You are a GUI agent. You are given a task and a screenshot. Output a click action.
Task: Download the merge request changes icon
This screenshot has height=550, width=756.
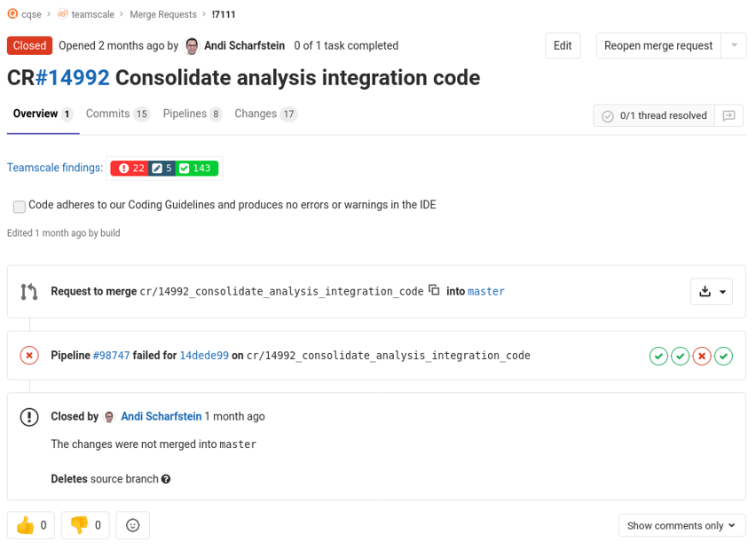click(x=705, y=291)
